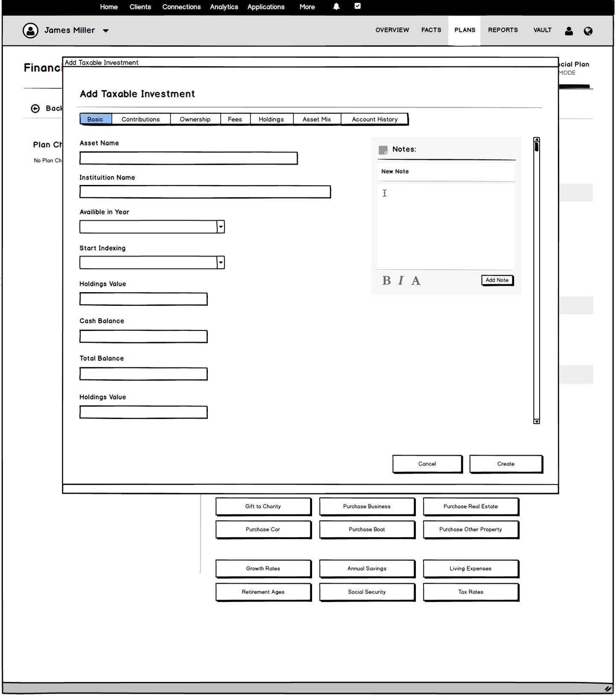Click the Social Security button
This screenshot has height=697, width=616.
coord(367,592)
